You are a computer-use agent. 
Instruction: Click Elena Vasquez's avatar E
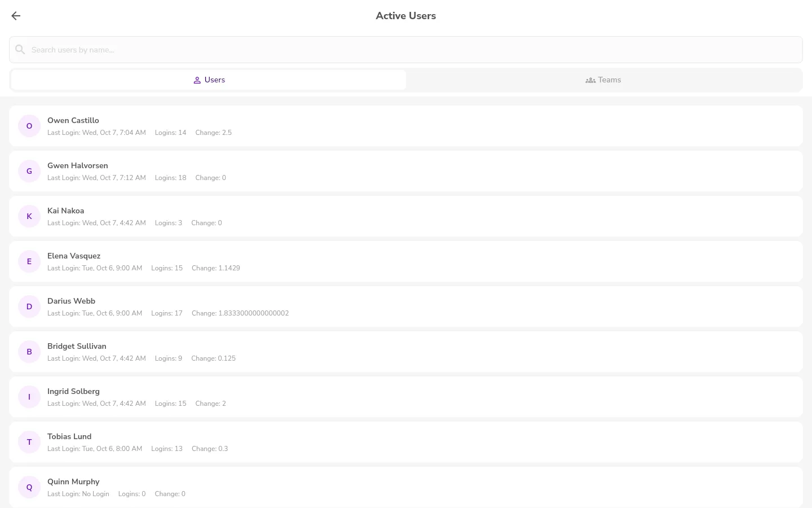point(29,261)
